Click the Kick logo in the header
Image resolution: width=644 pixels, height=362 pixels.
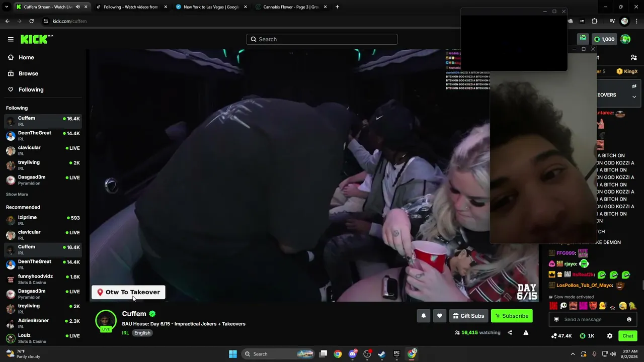coord(36,39)
